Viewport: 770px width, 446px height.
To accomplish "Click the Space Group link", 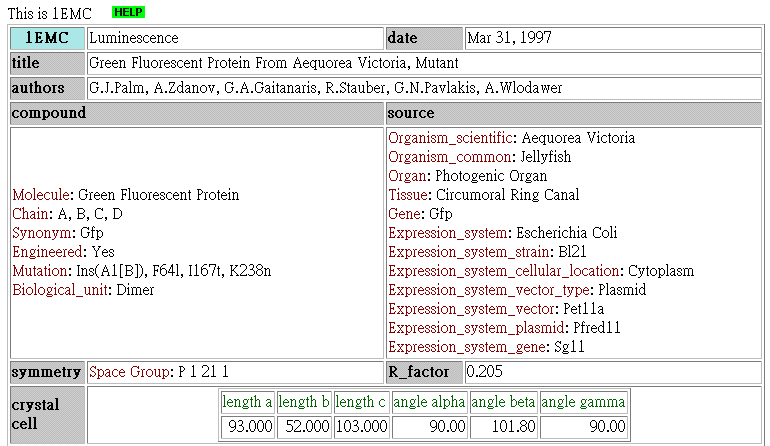I will tap(129, 372).
